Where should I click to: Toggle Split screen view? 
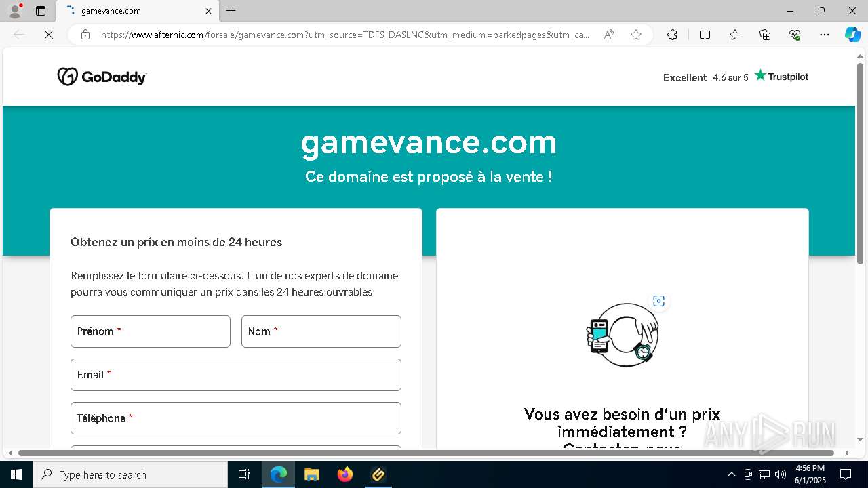[x=705, y=35]
